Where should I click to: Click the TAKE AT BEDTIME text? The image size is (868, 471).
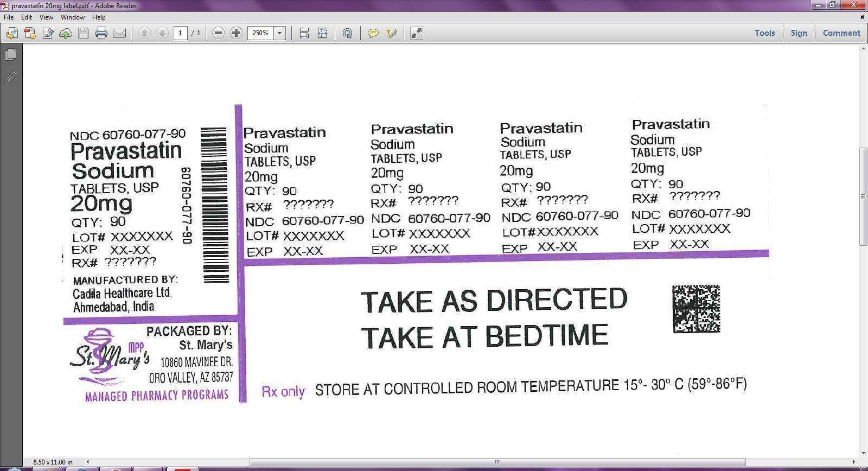[x=484, y=336]
